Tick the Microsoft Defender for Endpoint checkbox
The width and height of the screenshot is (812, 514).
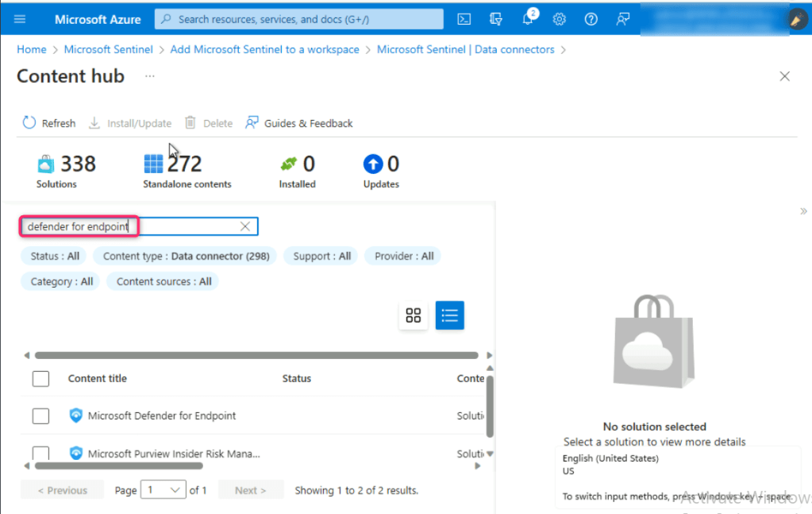click(40, 415)
